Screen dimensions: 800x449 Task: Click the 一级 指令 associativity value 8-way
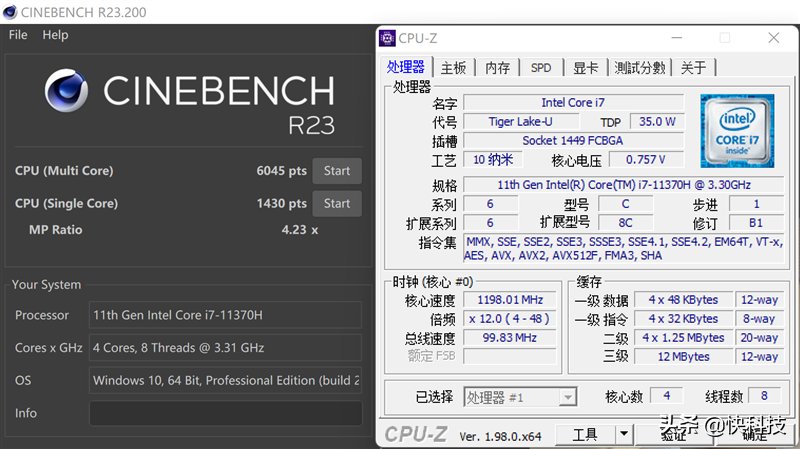[x=759, y=319]
